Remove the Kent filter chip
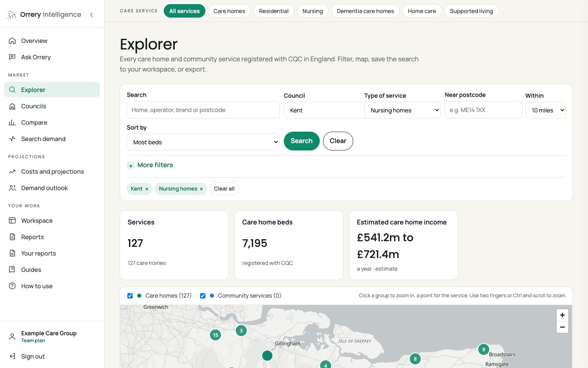 click(147, 189)
